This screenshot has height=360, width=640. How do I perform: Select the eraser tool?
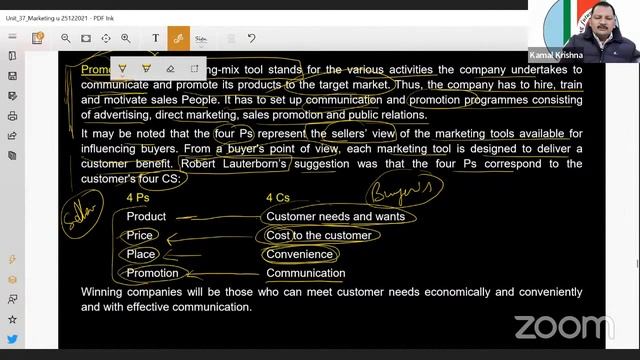click(171, 69)
